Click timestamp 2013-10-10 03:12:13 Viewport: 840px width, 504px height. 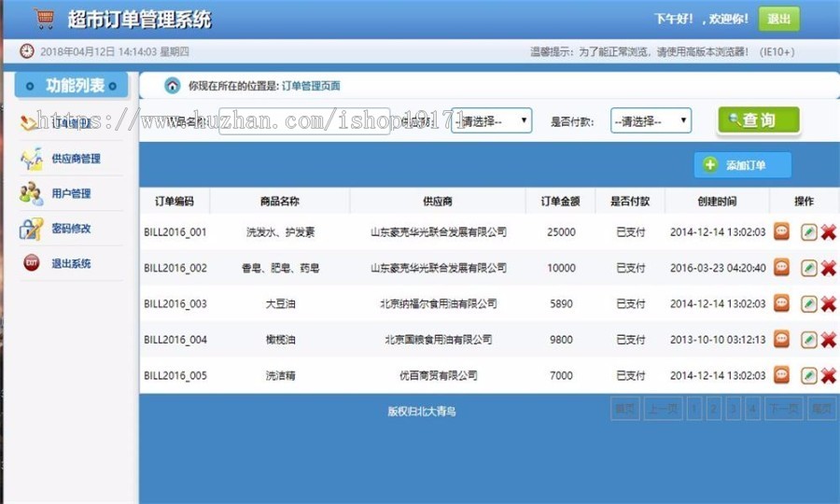[718, 340]
